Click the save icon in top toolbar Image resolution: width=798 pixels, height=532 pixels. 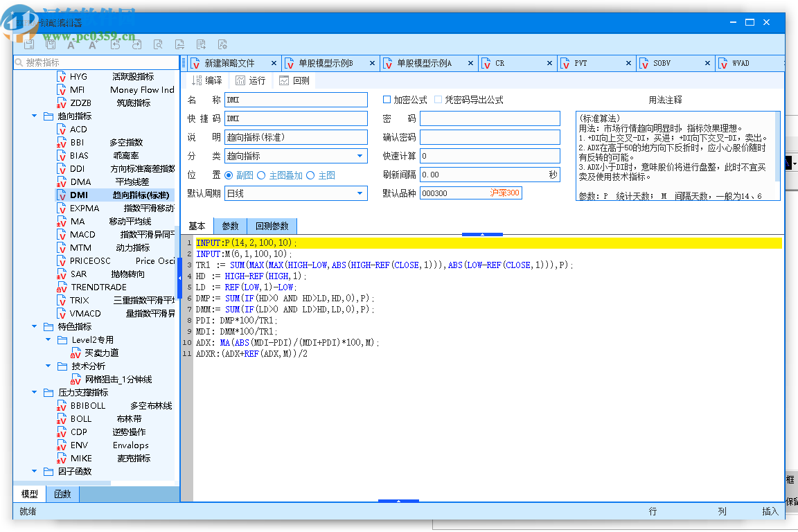(x=29, y=45)
